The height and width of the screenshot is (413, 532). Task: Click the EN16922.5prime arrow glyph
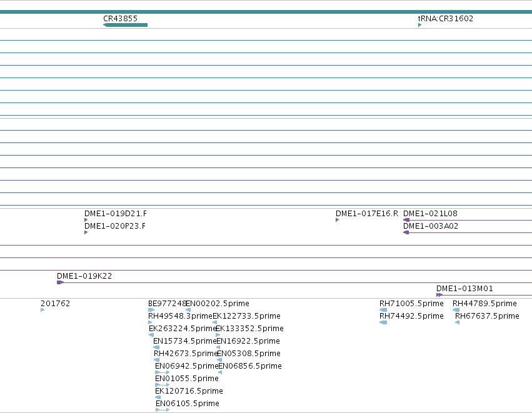pyautogui.click(x=218, y=347)
